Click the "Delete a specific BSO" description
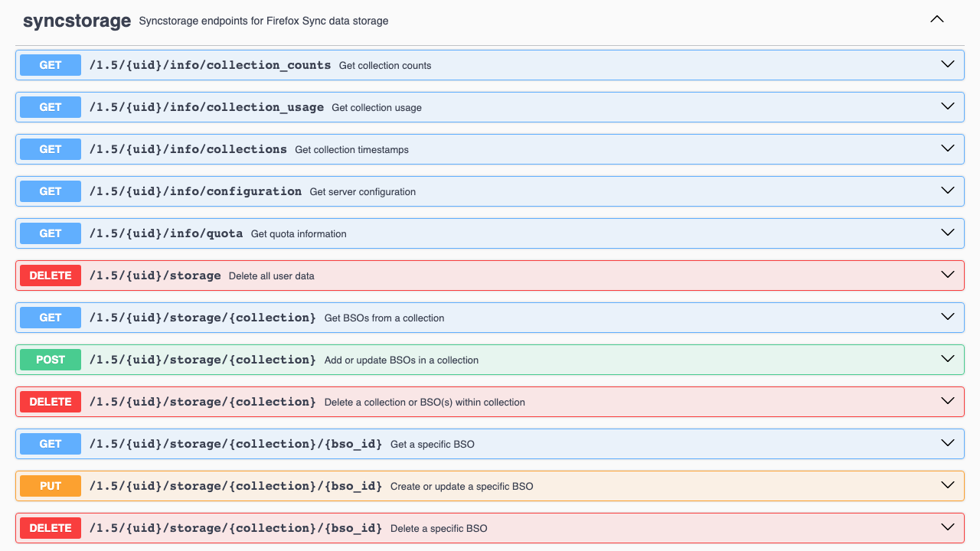 point(439,529)
